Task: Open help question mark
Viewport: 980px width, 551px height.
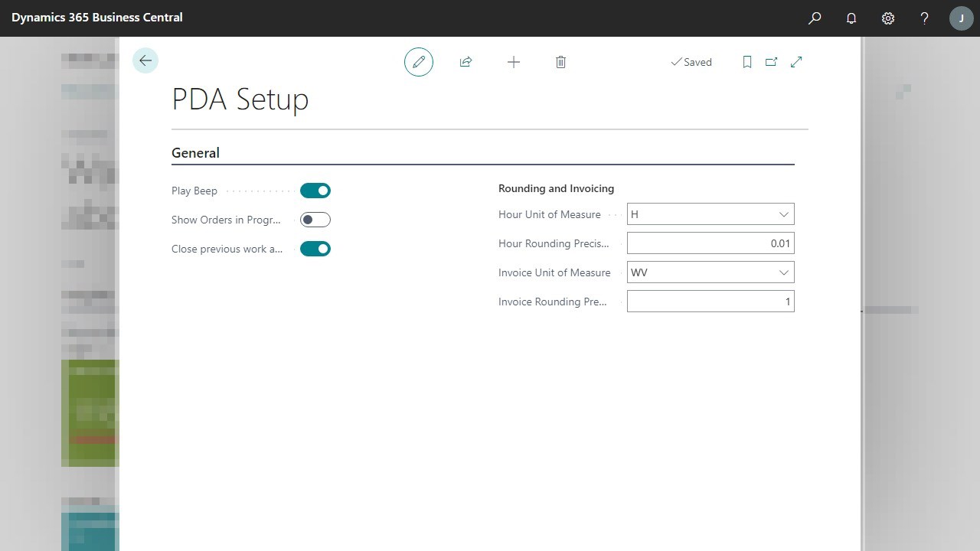Action: pyautogui.click(x=924, y=18)
